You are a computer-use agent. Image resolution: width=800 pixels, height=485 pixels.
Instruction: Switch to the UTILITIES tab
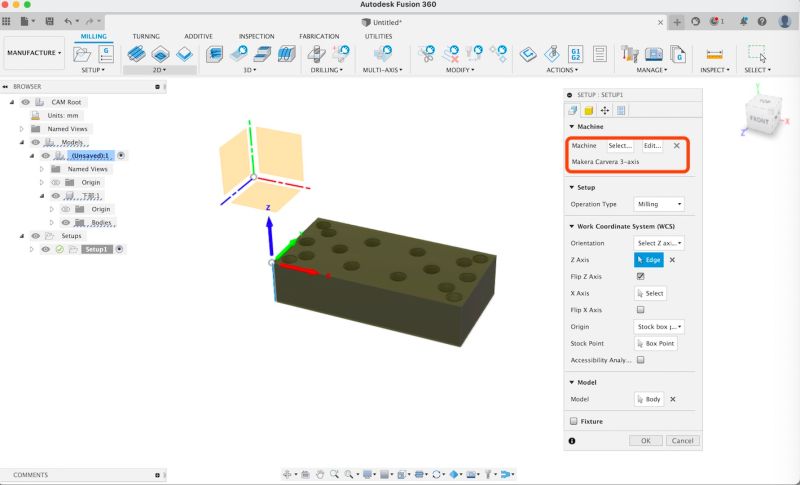click(x=378, y=36)
